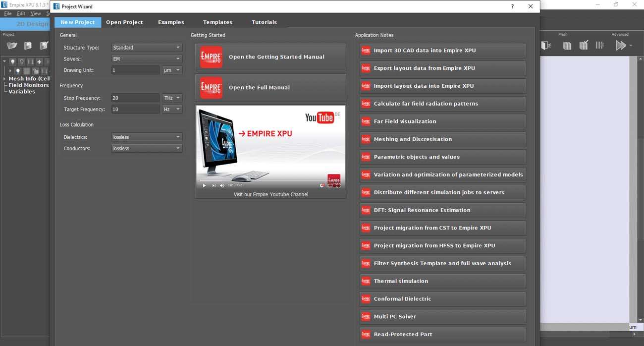The image size is (644, 346).
Task: Click the mesh cube icon with checkmark
Action: pyautogui.click(x=584, y=46)
